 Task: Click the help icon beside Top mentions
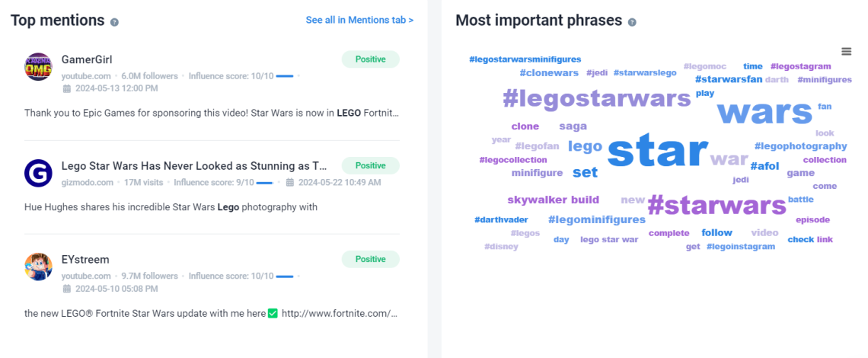[114, 22]
